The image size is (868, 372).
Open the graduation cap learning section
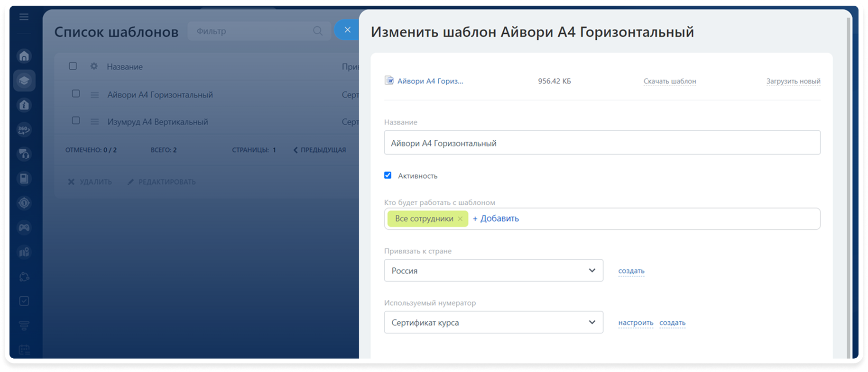click(24, 81)
